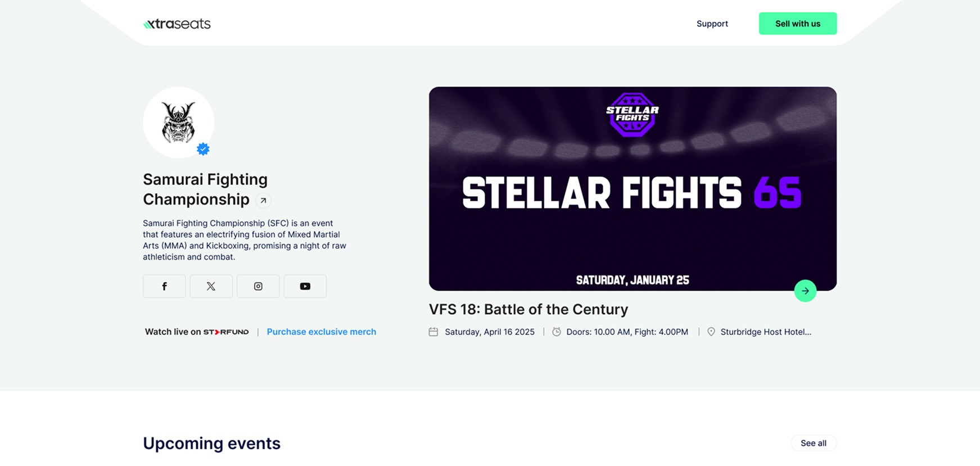Click the Samurai helmet profile avatar

178,123
